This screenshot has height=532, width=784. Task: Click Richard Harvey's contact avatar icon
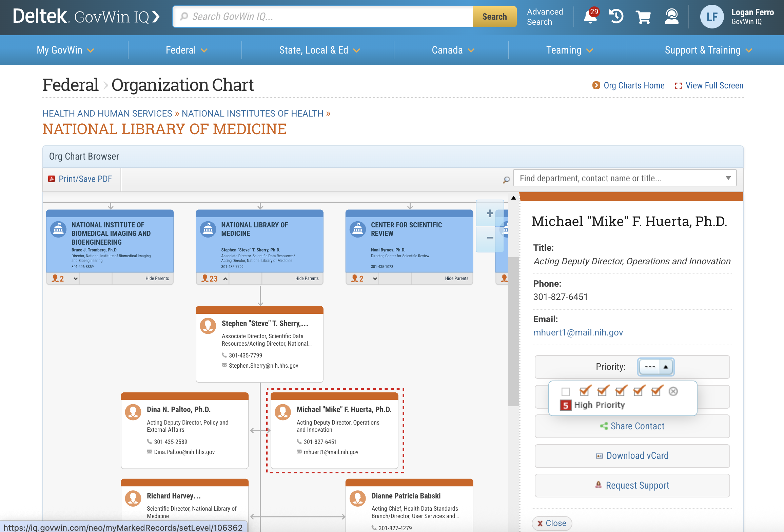133,498
